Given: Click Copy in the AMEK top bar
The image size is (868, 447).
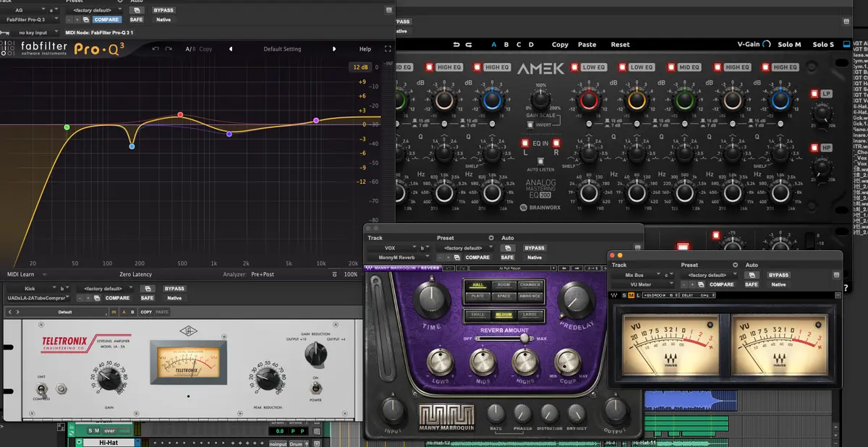Looking at the screenshot, I should 561,44.
